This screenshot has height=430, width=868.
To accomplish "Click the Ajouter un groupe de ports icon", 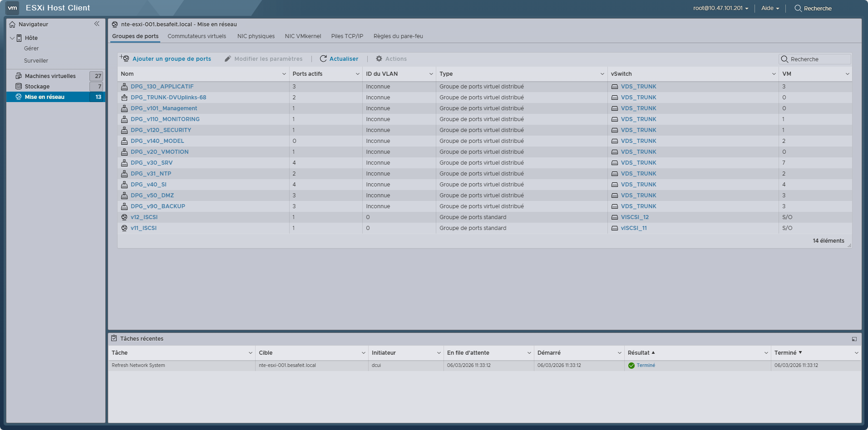I will click(x=124, y=58).
